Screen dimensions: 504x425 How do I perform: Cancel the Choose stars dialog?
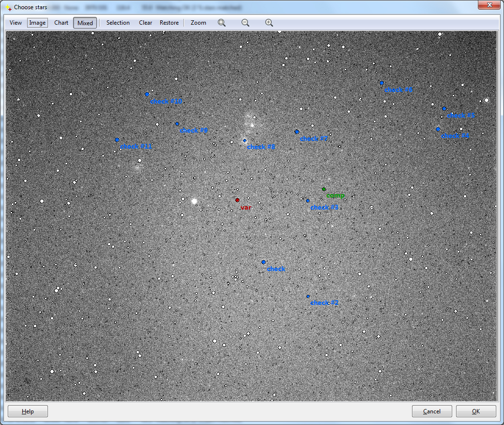(431, 411)
